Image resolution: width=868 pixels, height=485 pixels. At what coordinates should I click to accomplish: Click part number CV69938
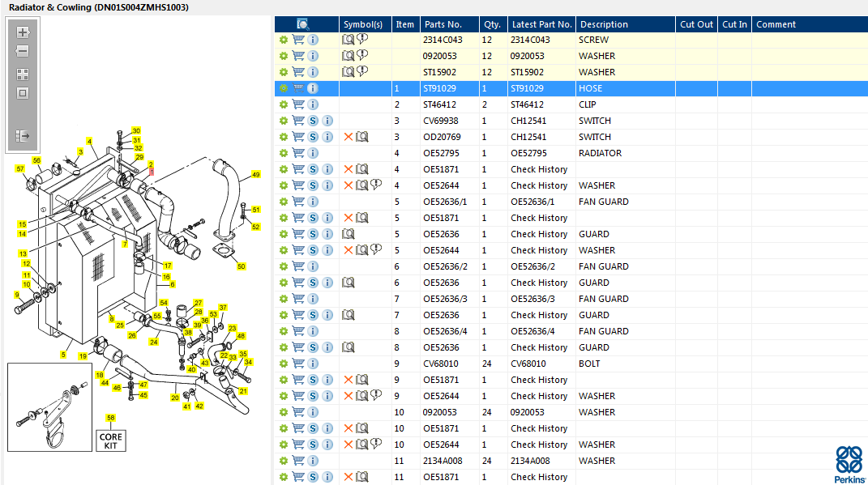point(441,121)
